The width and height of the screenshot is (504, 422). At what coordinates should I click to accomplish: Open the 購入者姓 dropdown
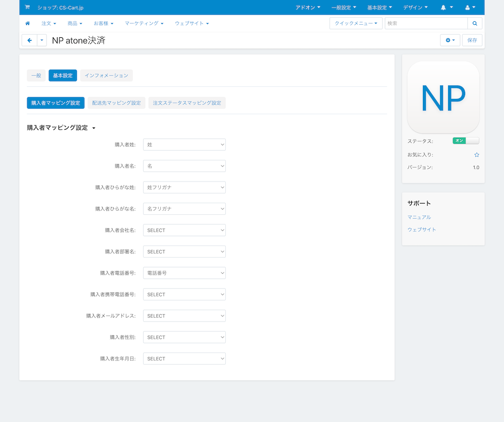(x=184, y=145)
